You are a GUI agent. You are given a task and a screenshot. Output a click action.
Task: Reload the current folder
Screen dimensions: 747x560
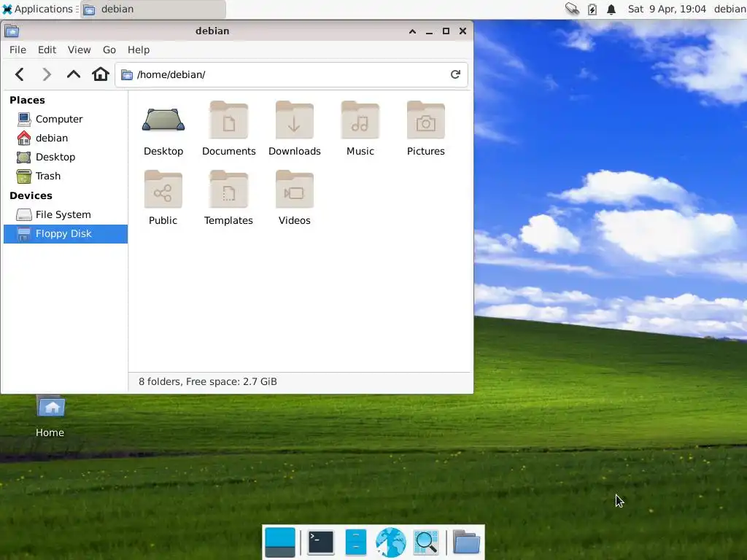click(x=455, y=74)
